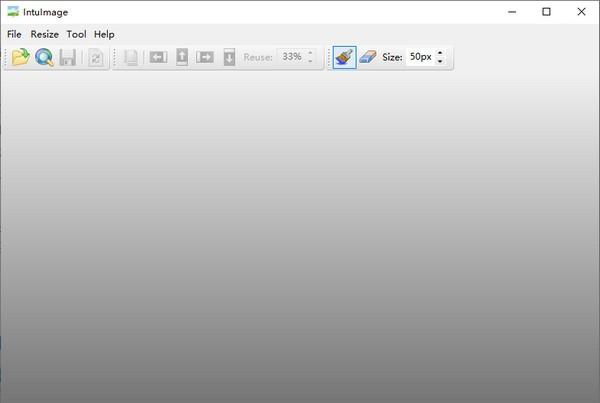This screenshot has width=600, height=403.
Task: Open the Help menu
Action: (104, 34)
